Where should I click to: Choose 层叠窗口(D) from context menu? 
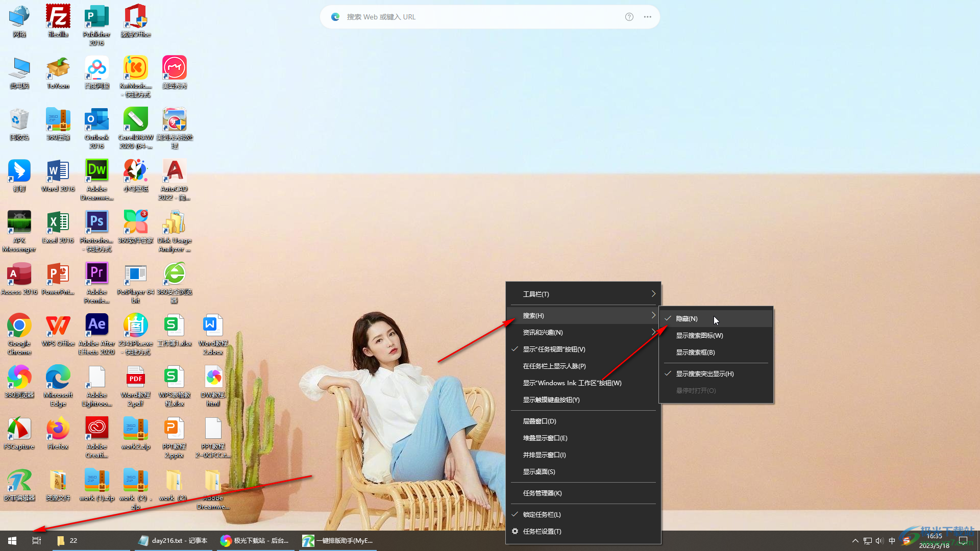583,421
